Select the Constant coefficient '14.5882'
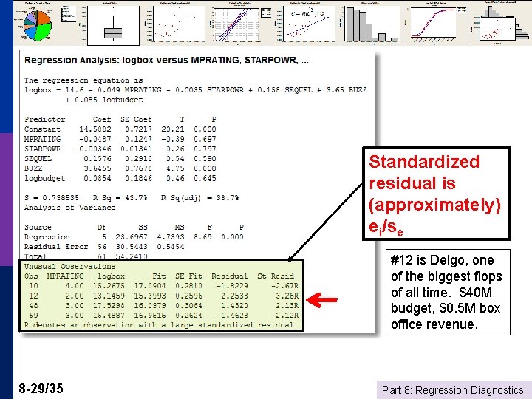This screenshot has width=532, height=399. pyautogui.click(x=95, y=129)
